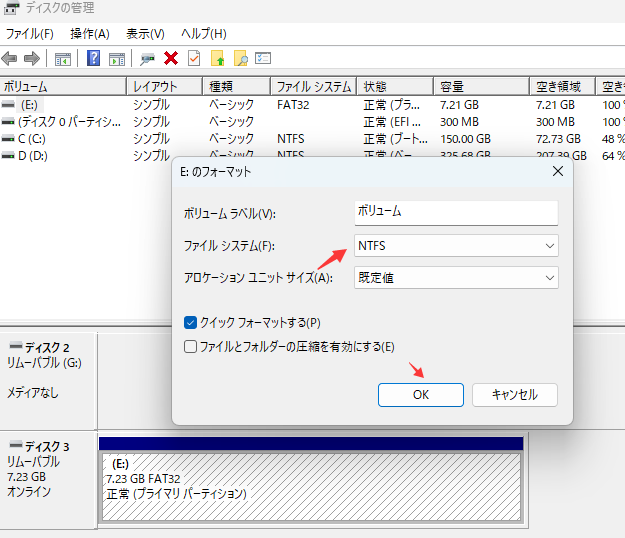This screenshot has height=538, width=625.
Task: Click キャンセル in the format dialog
Action: 515,395
